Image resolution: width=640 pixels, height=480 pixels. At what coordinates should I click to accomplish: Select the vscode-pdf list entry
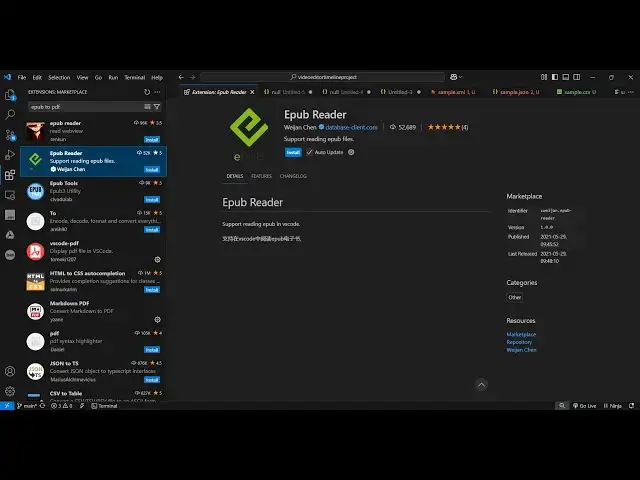click(93, 251)
